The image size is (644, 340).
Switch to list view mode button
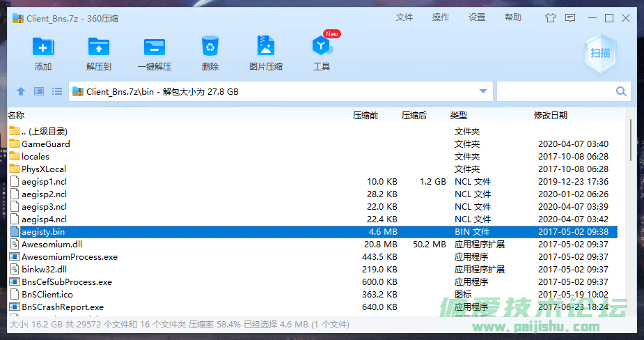coord(57,91)
